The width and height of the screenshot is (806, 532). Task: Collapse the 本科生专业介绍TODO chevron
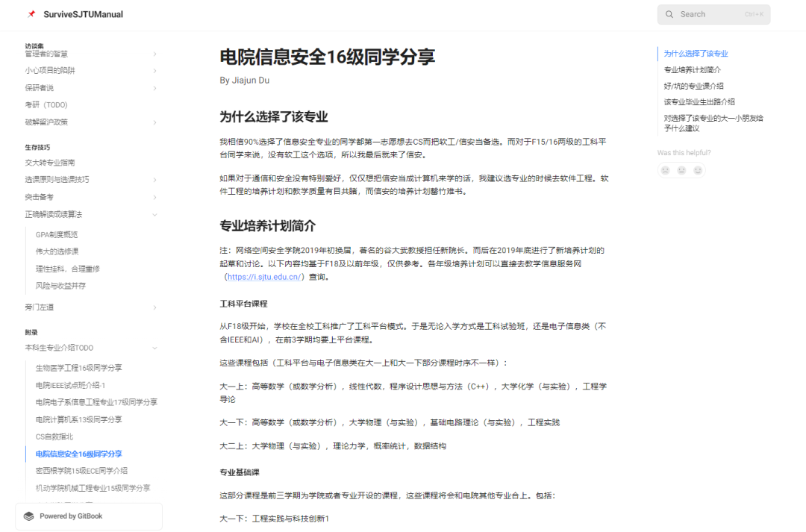154,348
